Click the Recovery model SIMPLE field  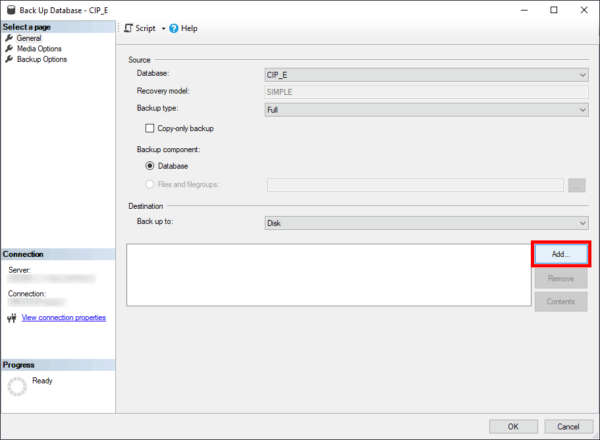click(427, 92)
